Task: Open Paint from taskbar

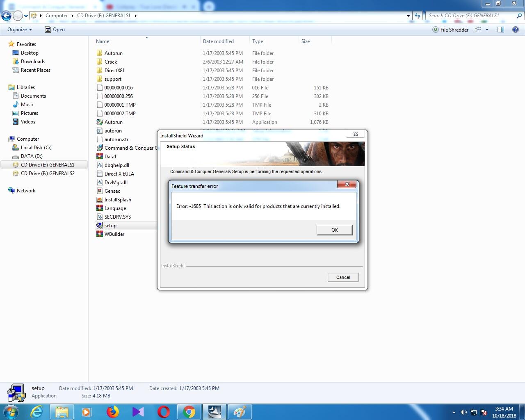Action: click(x=240, y=412)
